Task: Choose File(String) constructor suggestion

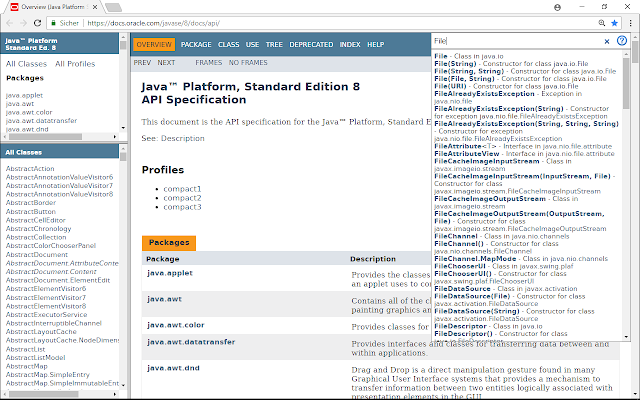Action: (511, 64)
